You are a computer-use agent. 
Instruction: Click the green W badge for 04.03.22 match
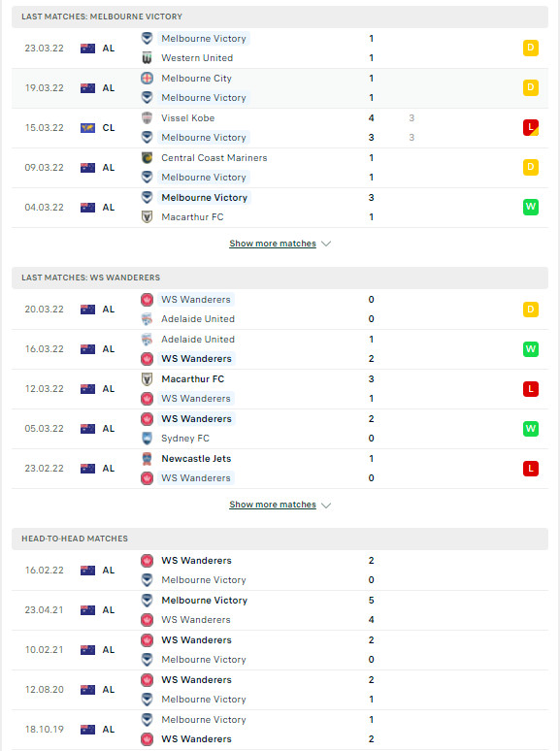click(531, 207)
